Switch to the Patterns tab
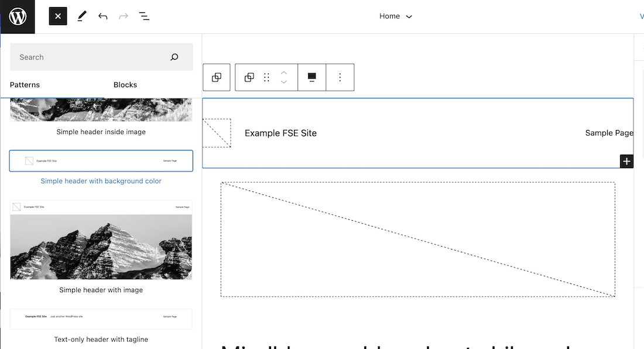Viewport: 644px width, 349px height. 25,85
